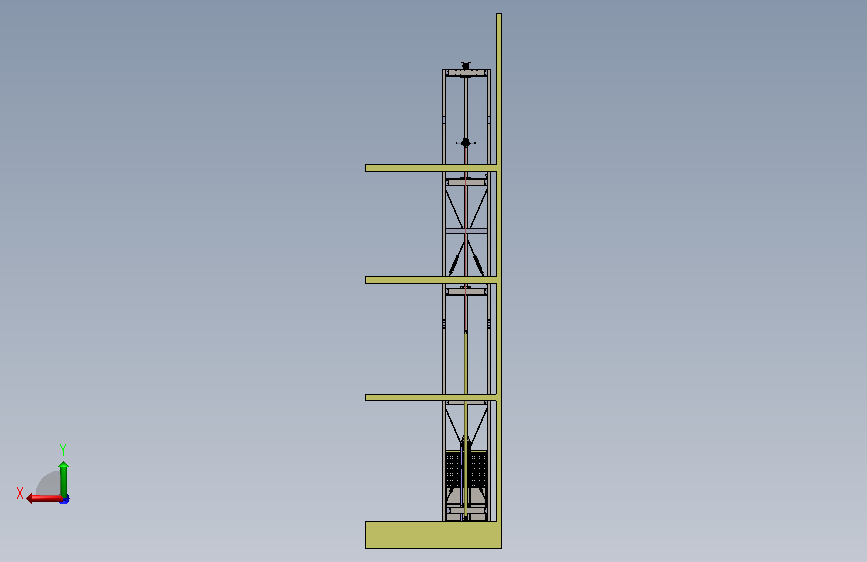Select the gray arc plane of the triad
867x562 pixels.
[49, 483]
